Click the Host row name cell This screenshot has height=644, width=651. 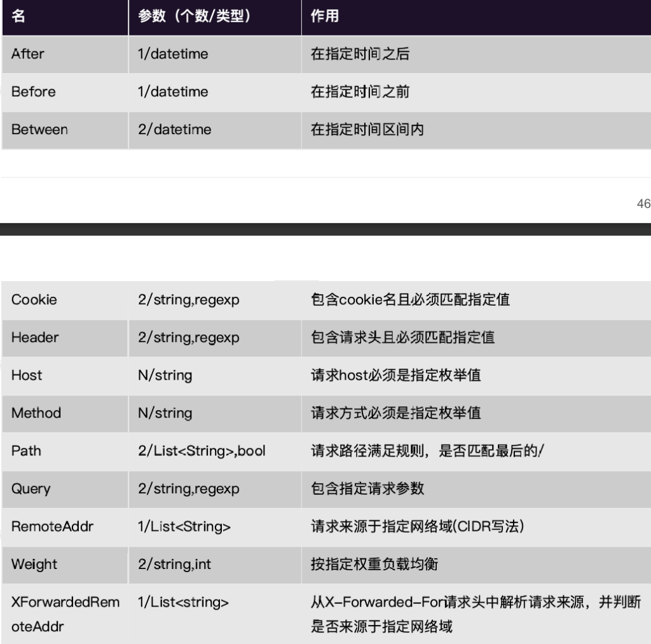coord(27,375)
